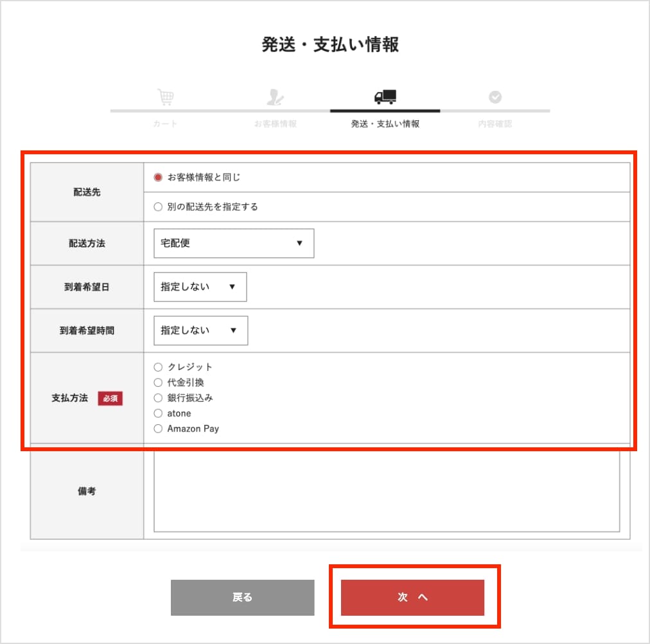
Task: Choose Amazon Pay payment option
Action: coord(158,429)
